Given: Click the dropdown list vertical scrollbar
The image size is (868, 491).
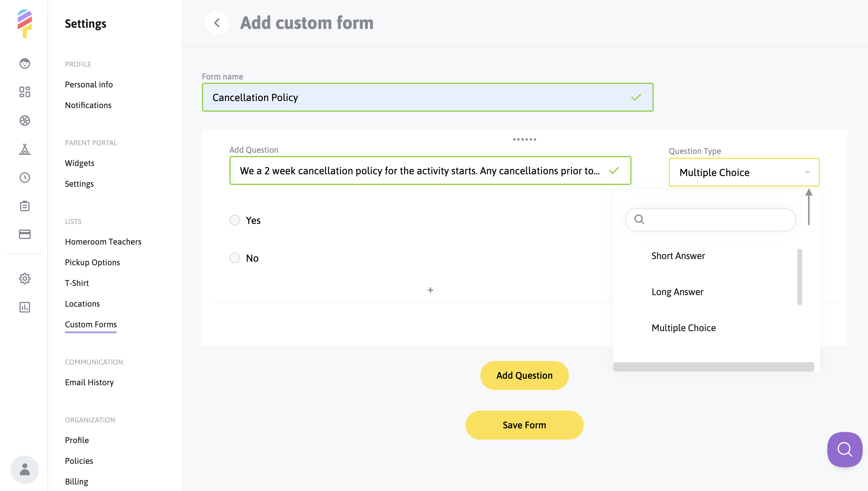Looking at the screenshot, I should tap(799, 277).
